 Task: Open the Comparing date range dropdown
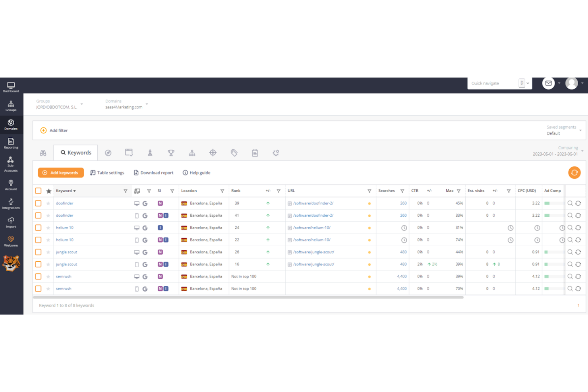[x=558, y=151]
